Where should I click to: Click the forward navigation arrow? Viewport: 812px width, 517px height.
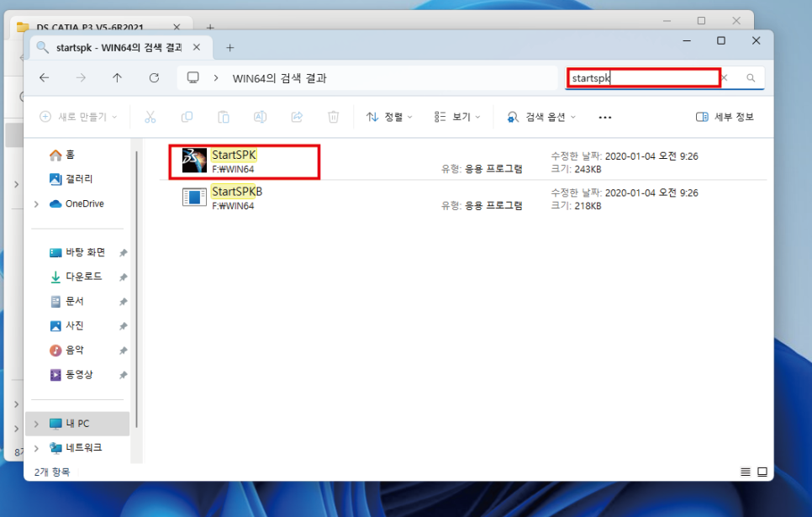(81, 77)
